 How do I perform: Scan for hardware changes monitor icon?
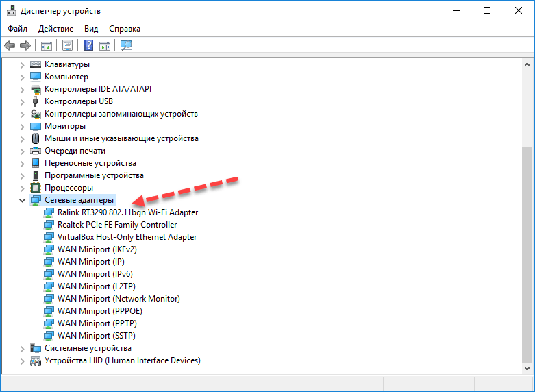126,45
